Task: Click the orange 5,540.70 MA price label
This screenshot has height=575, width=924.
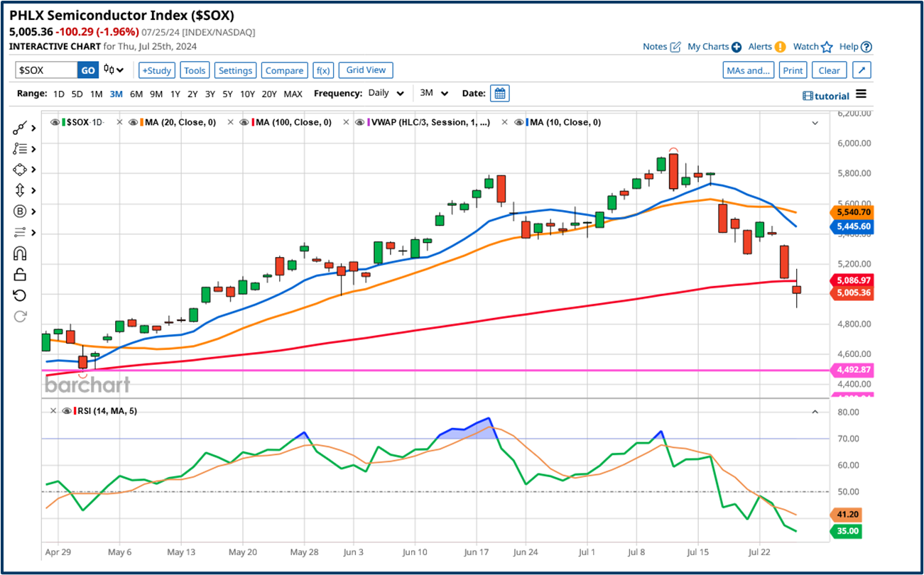Action: pos(850,212)
